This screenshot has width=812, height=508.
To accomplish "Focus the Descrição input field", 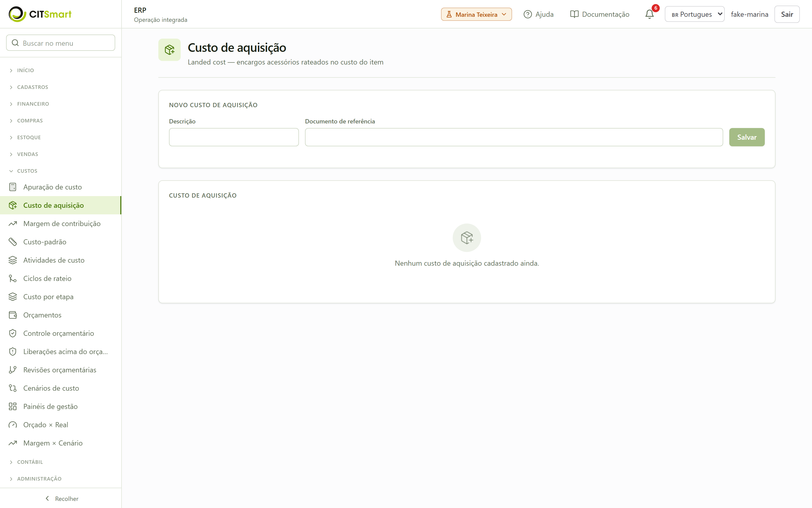I will (x=234, y=137).
